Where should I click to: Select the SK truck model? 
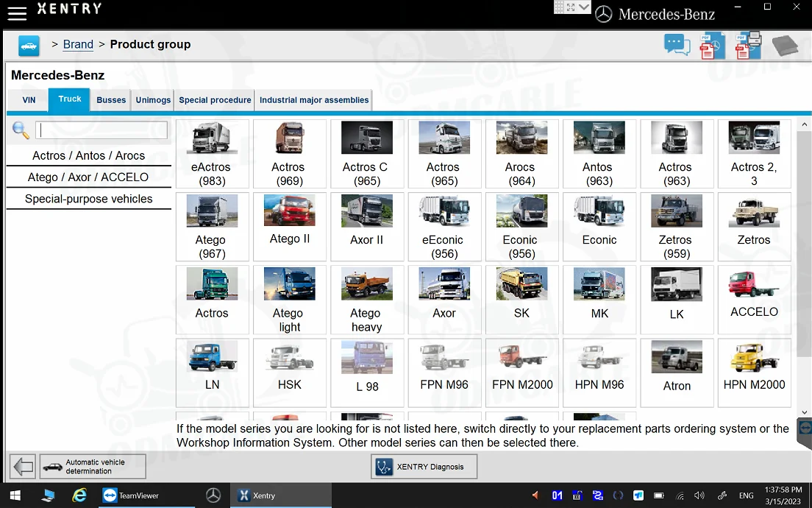pos(521,300)
